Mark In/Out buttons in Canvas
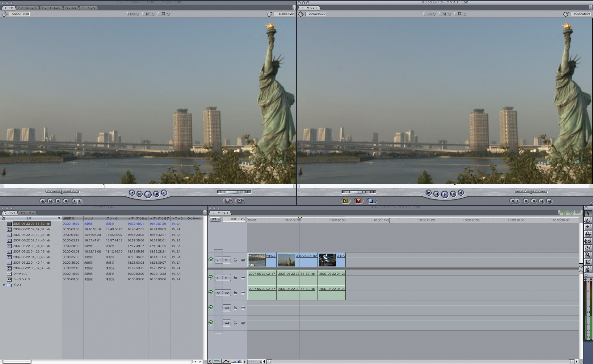Viewport: 593px width, 364px height. [x=515, y=201]
